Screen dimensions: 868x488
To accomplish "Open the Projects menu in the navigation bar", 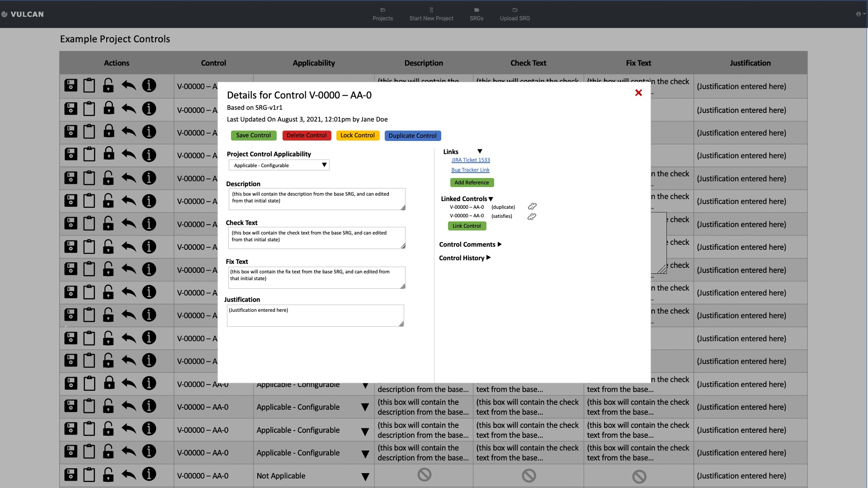I will click(382, 14).
